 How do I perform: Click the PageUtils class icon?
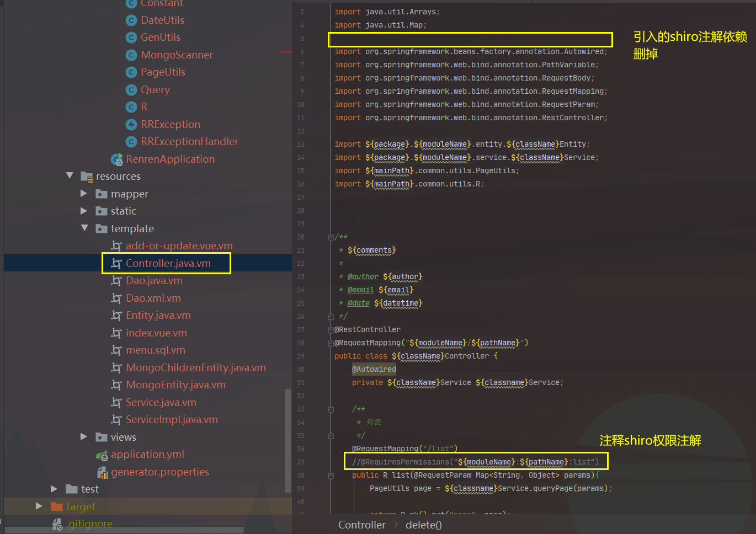[x=131, y=72]
